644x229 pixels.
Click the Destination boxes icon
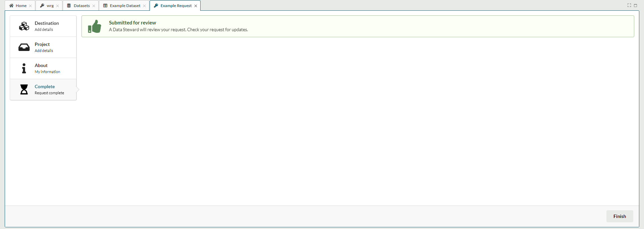tap(24, 26)
